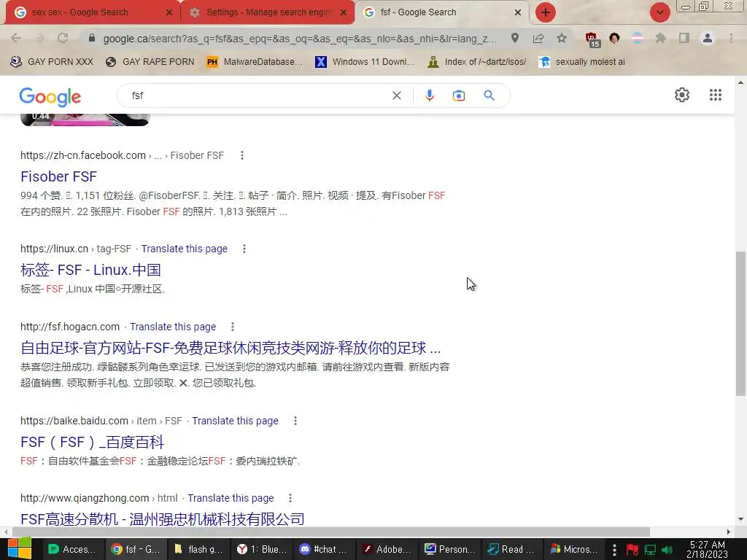The image size is (747, 560).
Task: Open the clock showing 5:27 AM
Action: 707,549
